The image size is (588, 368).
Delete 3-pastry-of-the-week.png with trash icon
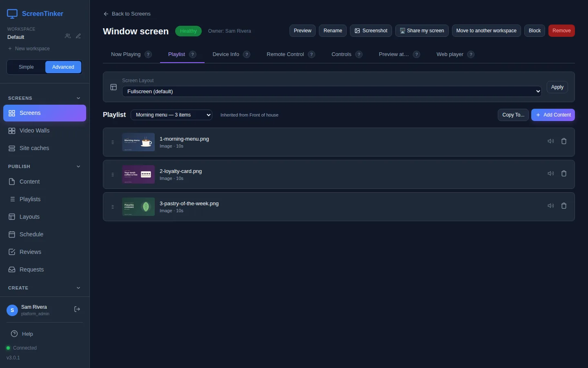click(x=564, y=206)
